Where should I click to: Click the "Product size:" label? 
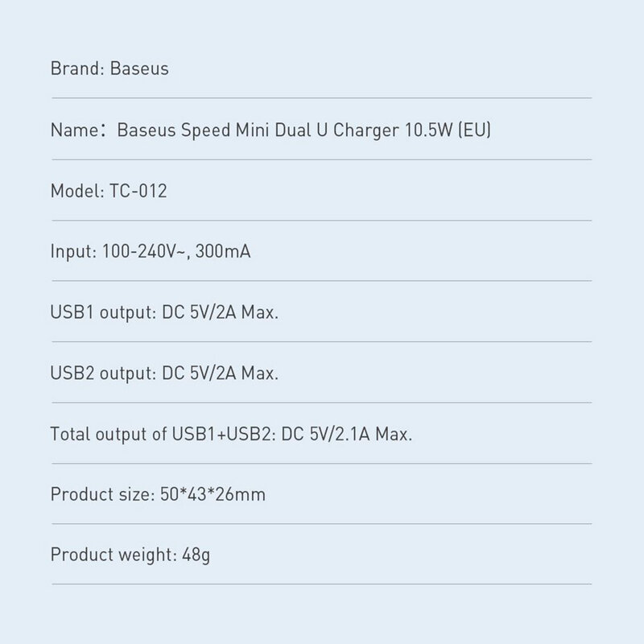pyautogui.click(x=97, y=494)
